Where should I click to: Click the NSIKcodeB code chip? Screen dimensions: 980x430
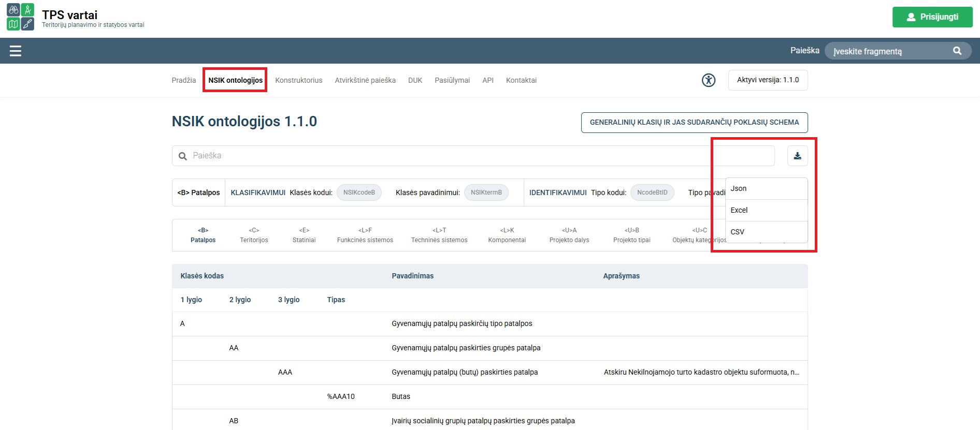coord(359,192)
